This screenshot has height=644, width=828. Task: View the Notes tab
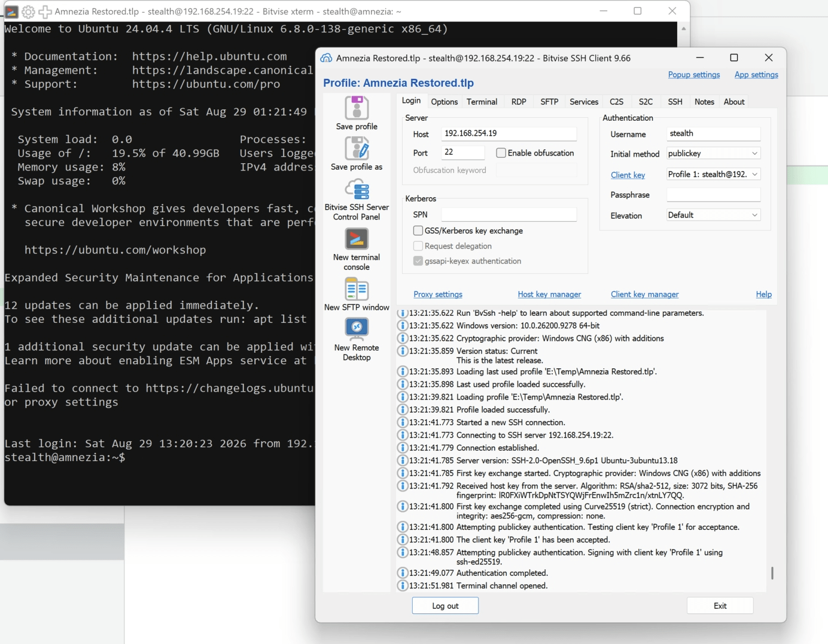(x=704, y=102)
